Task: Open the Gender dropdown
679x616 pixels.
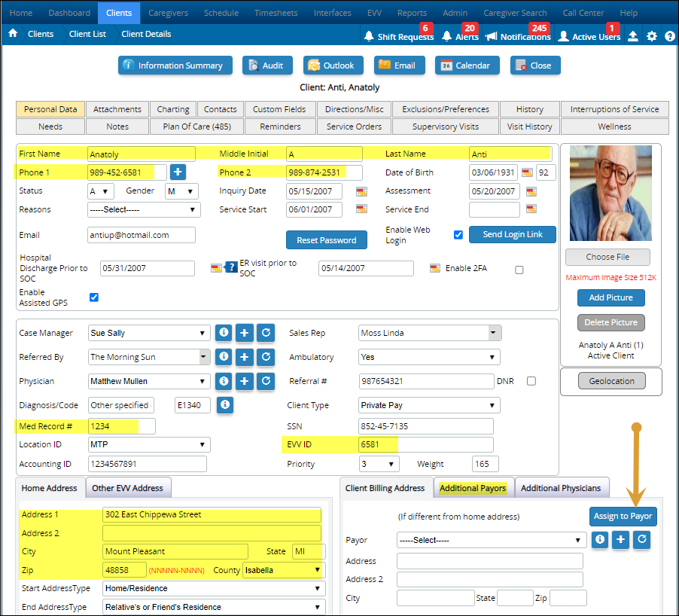Action: coord(182,191)
